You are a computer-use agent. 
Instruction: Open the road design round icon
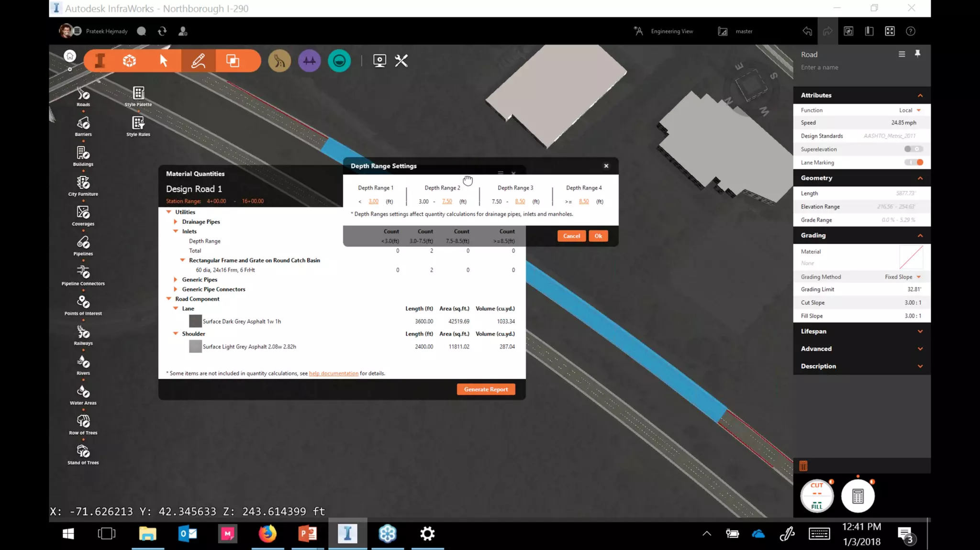(x=279, y=61)
